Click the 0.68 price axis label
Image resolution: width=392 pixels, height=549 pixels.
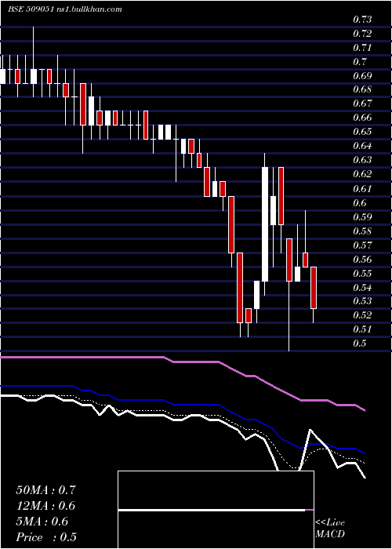[362, 89]
